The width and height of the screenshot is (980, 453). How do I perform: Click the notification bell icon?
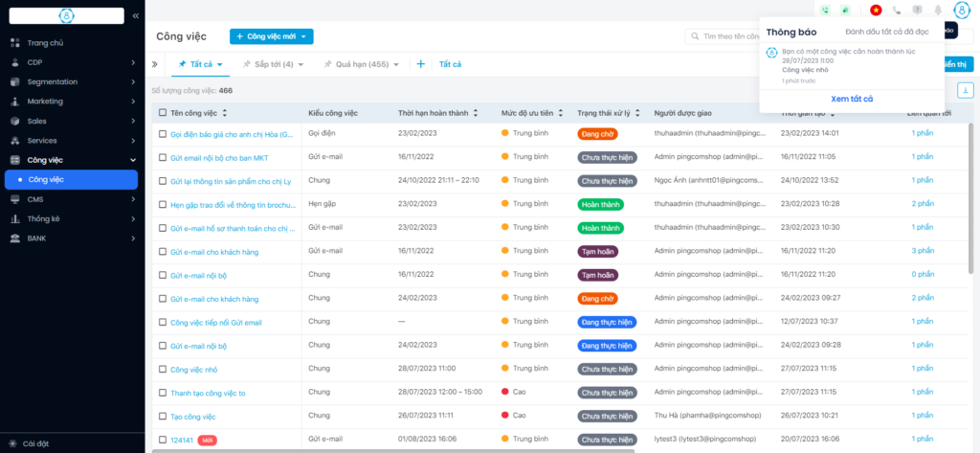938,10
